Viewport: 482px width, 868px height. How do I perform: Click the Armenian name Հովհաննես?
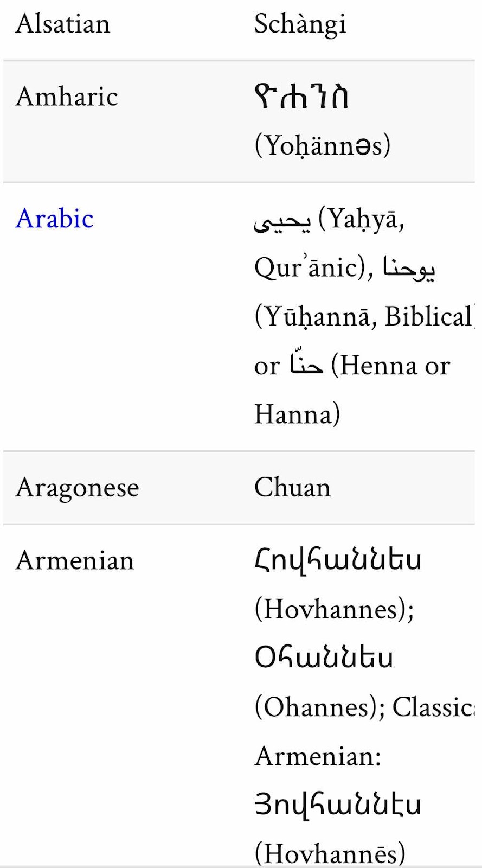click(x=338, y=560)
